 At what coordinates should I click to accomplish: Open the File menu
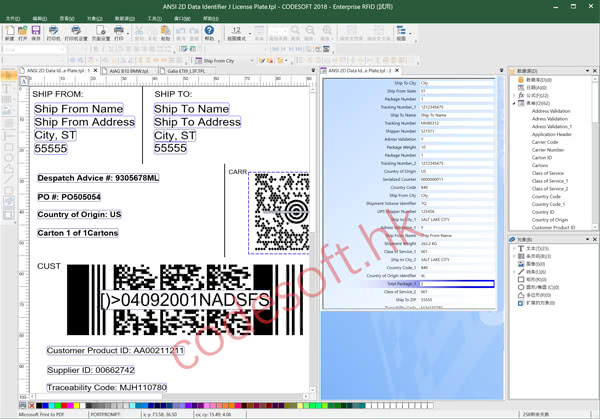tap(13, 18)
